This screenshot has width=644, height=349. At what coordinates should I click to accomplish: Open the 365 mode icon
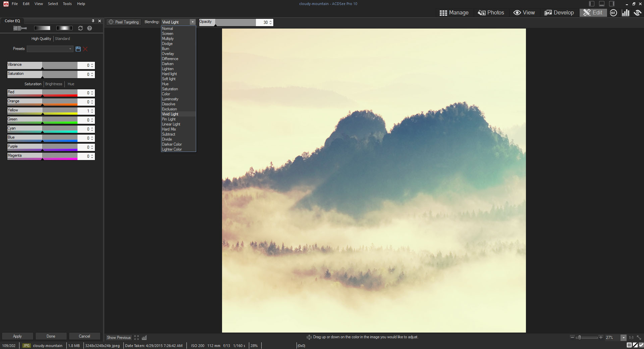tap(613, 13)
